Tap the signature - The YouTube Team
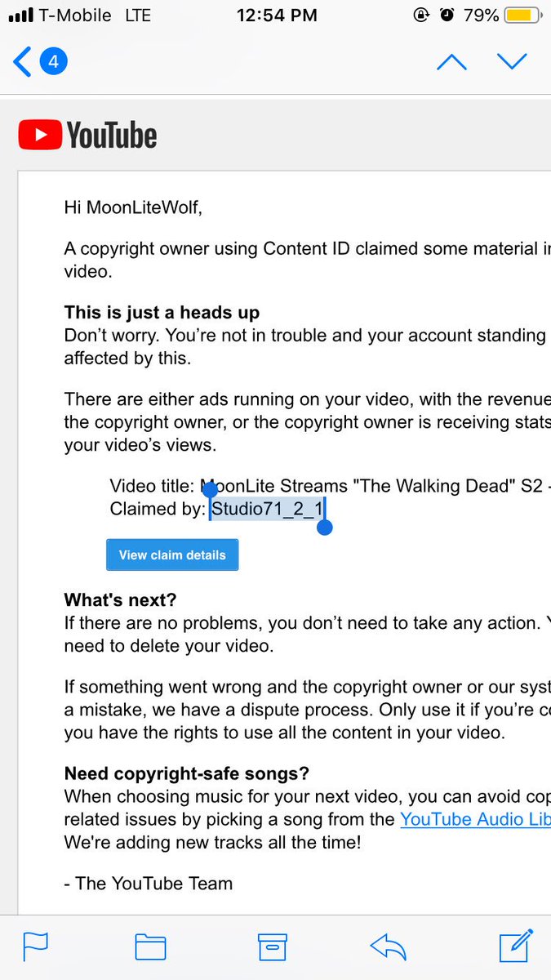Screen dimensions: 551x980 click(149, 884)
